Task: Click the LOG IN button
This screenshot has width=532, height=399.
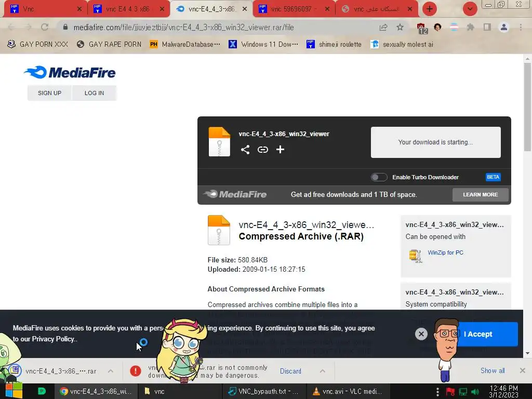Action: click(x=95, y=93)
